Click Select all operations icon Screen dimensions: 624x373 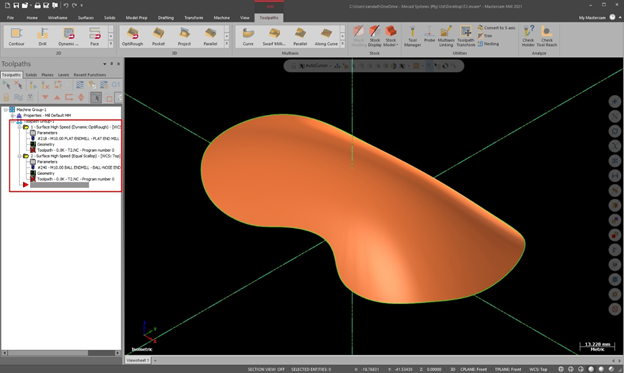[6, 85]
